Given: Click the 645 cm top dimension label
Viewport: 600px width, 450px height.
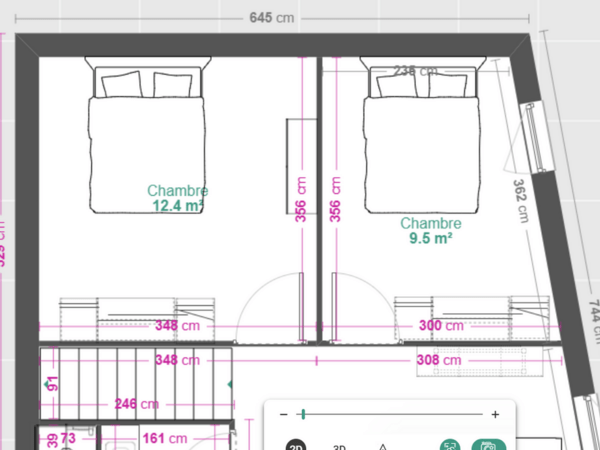Looking at the screenshot, I should (272, 18).
